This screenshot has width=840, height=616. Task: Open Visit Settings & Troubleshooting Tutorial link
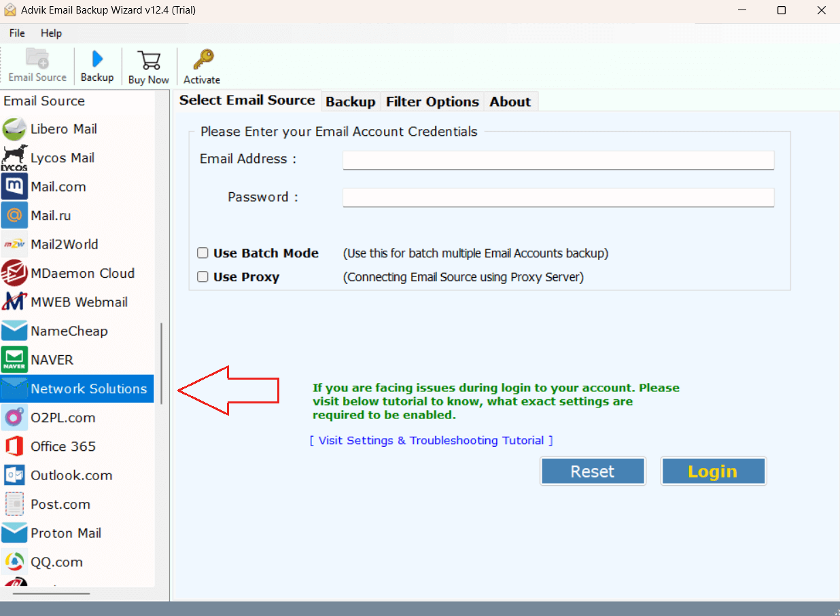point(431,441)
